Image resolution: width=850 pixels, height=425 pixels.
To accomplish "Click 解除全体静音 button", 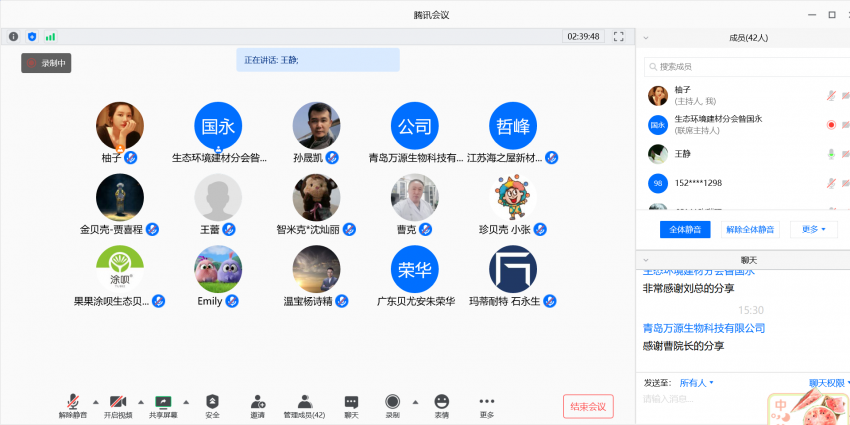I will coord(750,229).
